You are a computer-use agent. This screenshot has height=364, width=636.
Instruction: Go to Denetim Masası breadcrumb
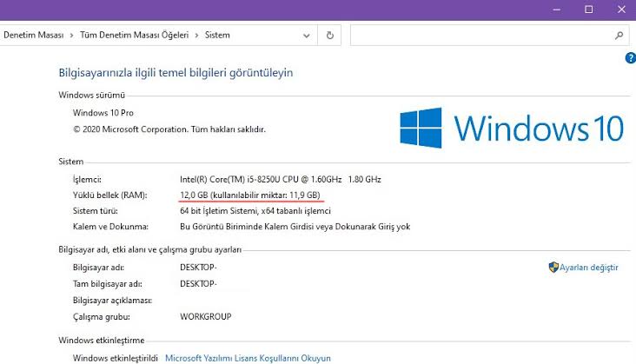pos(34,36)
